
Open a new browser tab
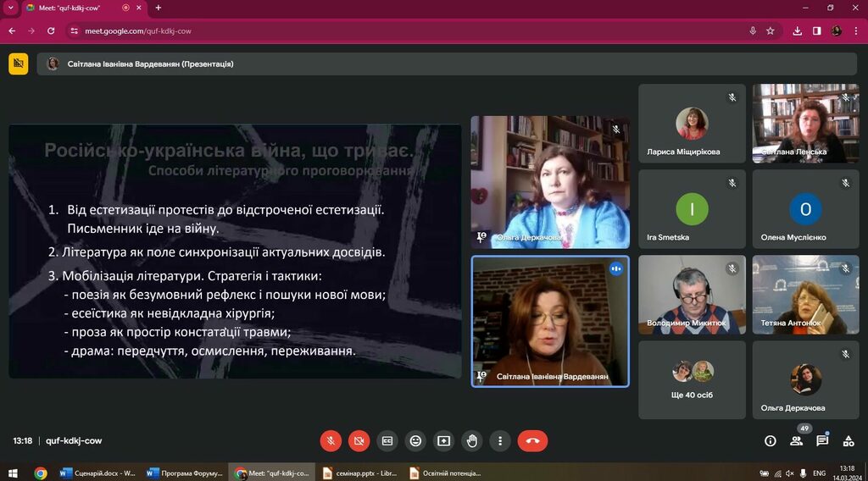click(x=158, y=8)
